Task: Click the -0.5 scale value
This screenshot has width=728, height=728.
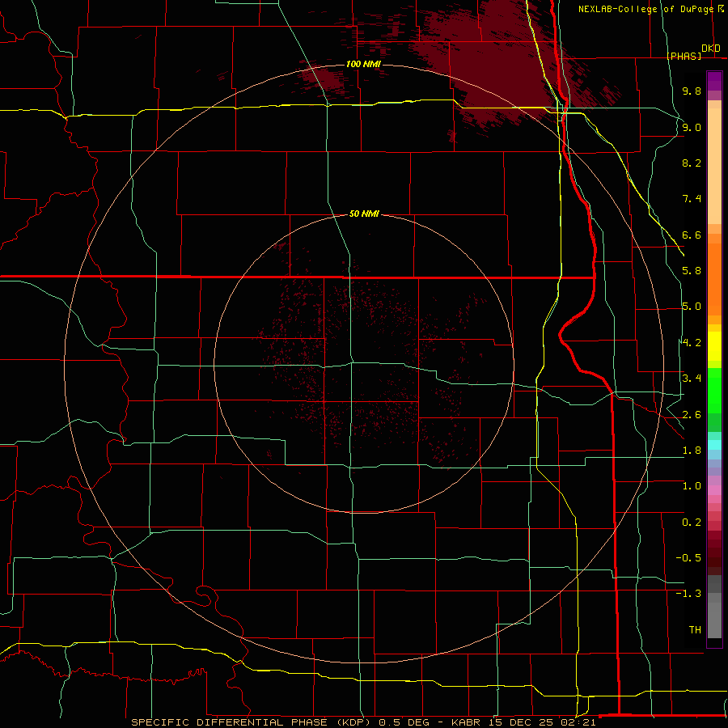Action: click(688, 558)
